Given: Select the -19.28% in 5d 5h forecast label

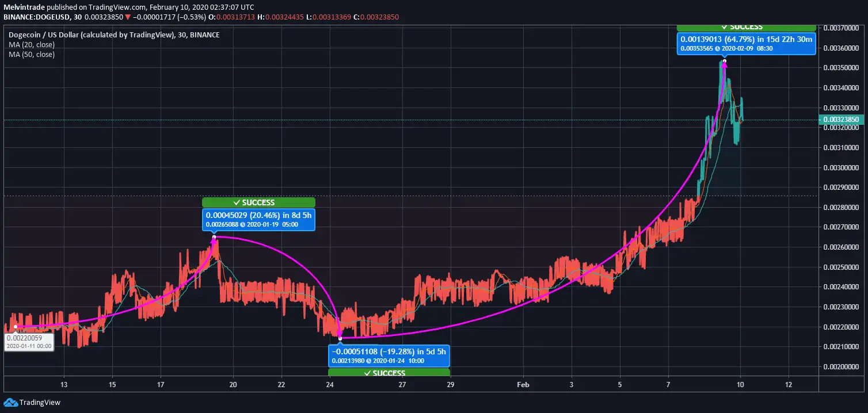Looking at the screenshot, I should tap(389, 351).
